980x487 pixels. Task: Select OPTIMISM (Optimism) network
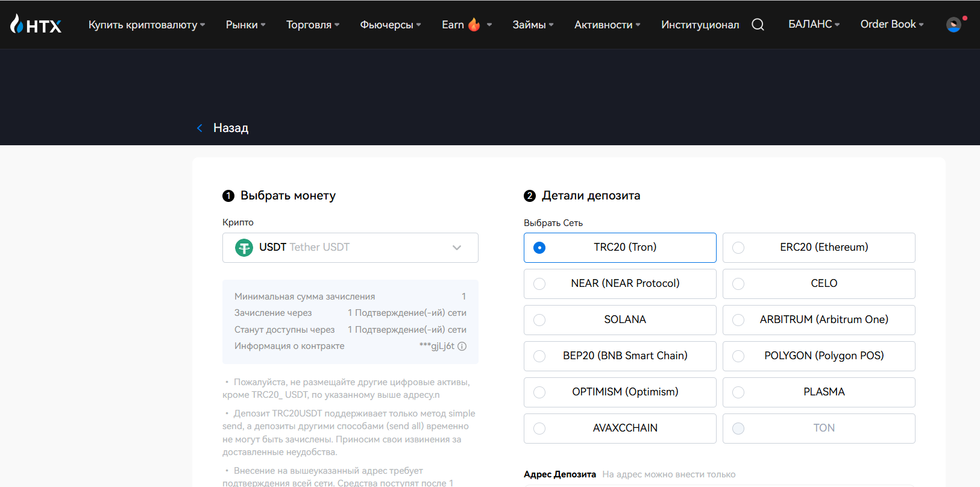point(620,392)
